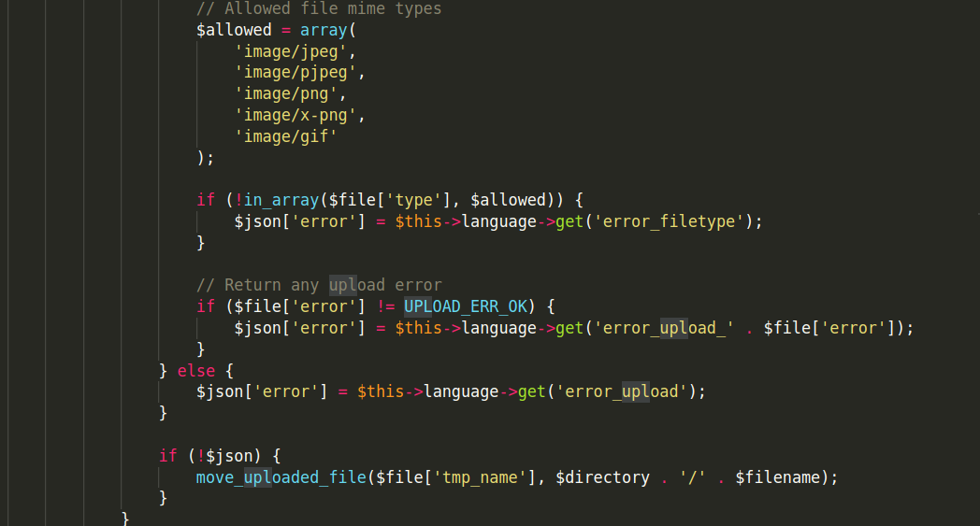The height and width of the screenshot is (526, 980).
Task: Click the "if (!$json)" condition line
Action: (220, 456)
